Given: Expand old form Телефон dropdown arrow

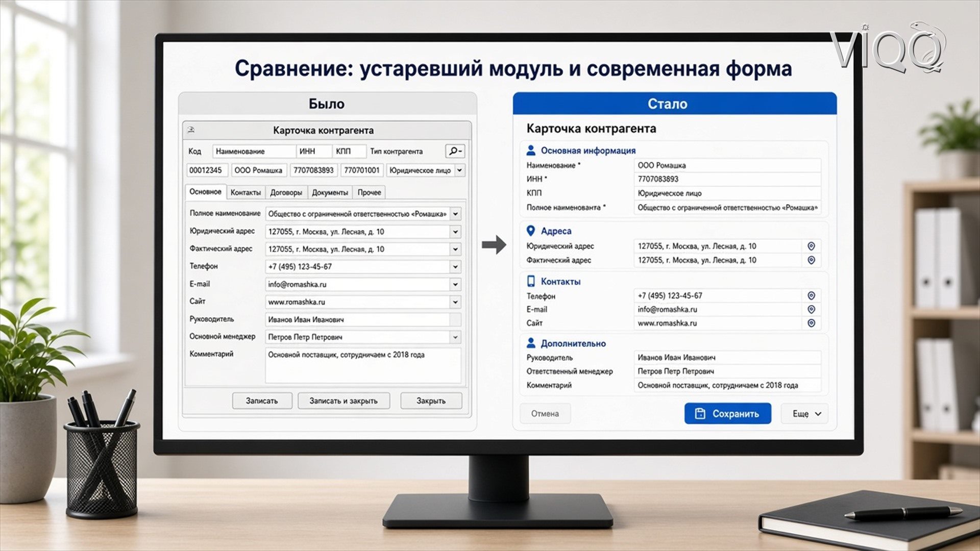Looking at the screenshot, I should (x=455, y=266).
